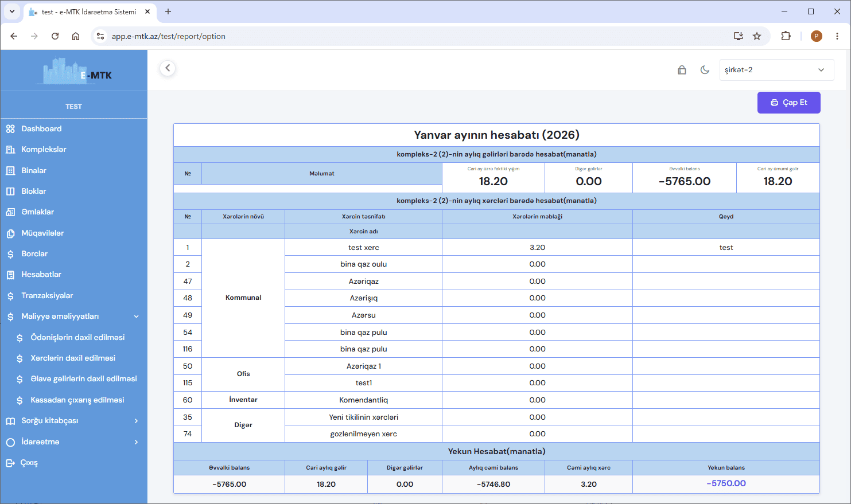
Task: Click the Əmlaklar sidebar icon
Action: [10, 212]
